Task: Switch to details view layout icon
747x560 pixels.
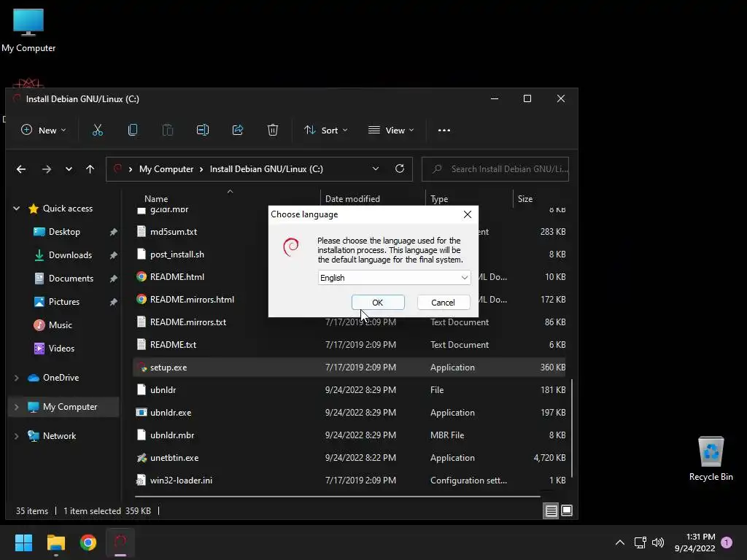Action: (x=551, y=510)
